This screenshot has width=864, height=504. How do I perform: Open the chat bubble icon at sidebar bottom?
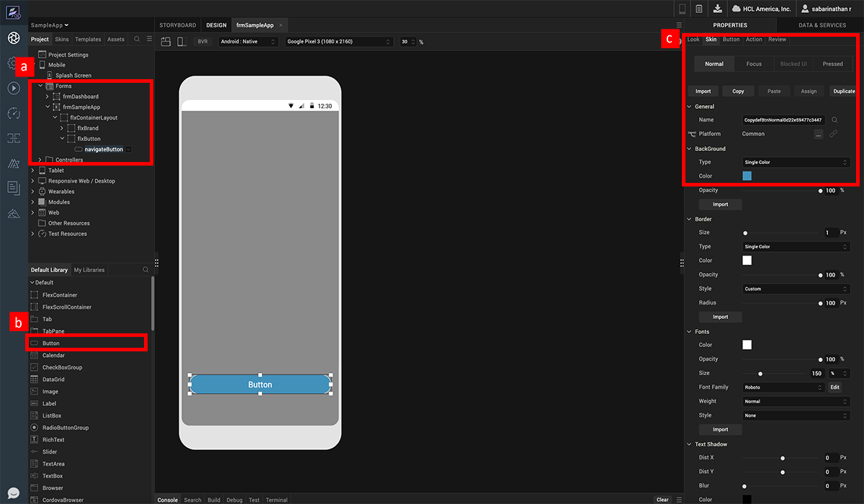tap(13, 493)
